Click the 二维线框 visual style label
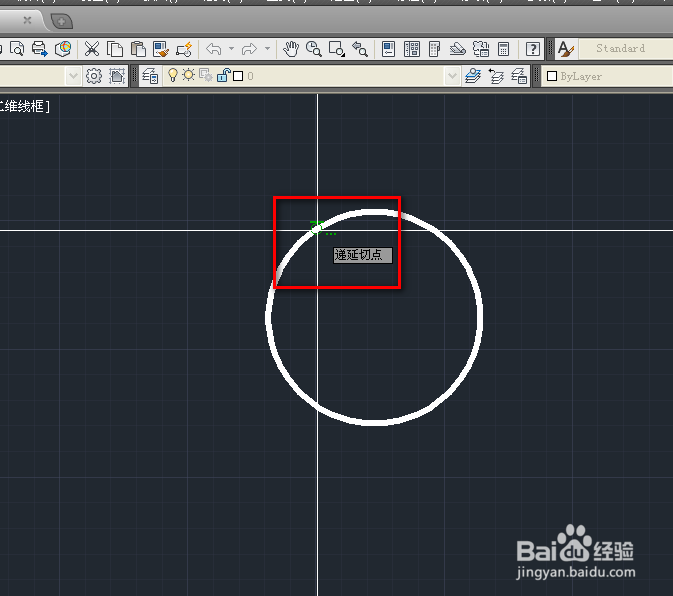Screen dimensions: 673x596 (24, 106)
